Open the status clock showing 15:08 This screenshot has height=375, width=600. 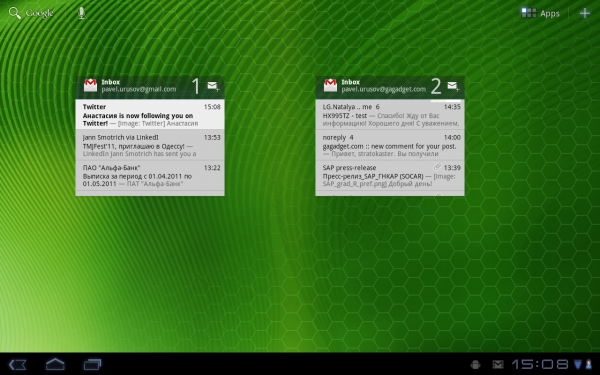pyautogui.click(x=540, y=364)
